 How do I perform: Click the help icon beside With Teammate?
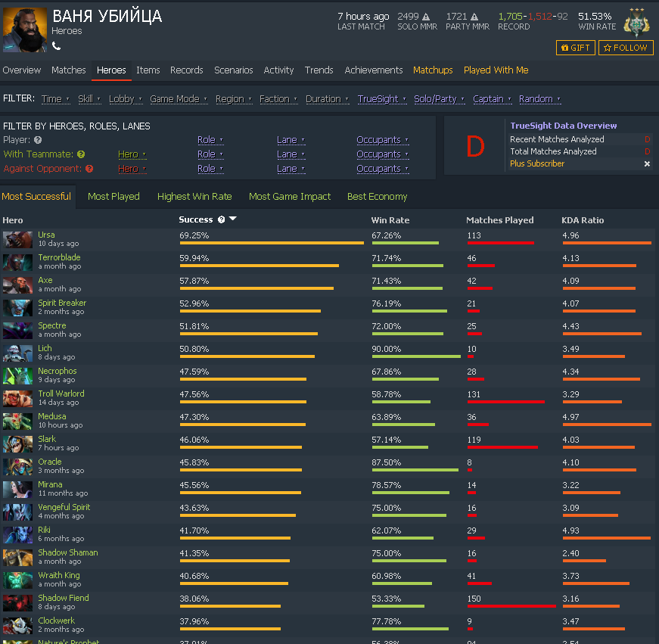point(81,154)
